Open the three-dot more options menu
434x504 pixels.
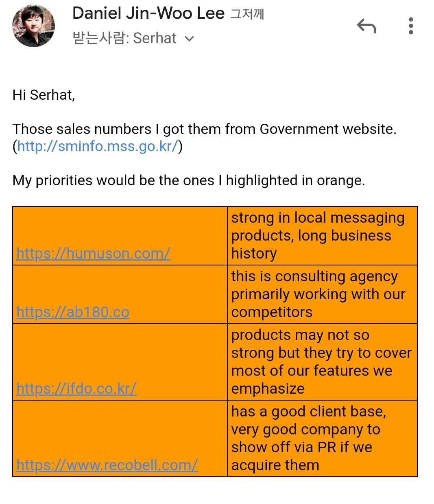[x=411, y=26]
